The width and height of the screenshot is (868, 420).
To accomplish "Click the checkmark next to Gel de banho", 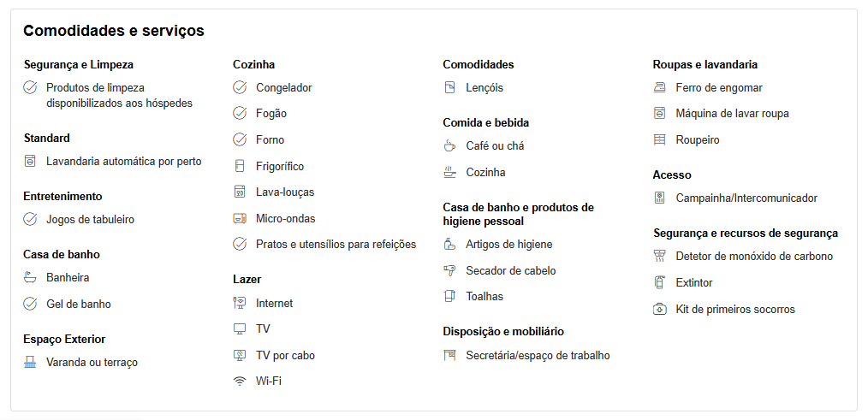I will click(x=30, y=304).
